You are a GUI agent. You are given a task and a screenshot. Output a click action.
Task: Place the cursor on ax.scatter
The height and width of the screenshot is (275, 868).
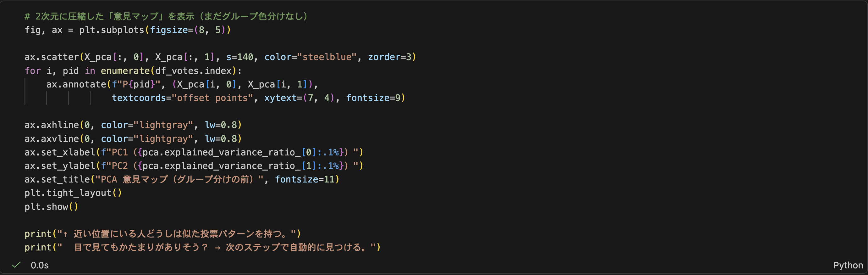pyautogui.click(x=52, y=57)
